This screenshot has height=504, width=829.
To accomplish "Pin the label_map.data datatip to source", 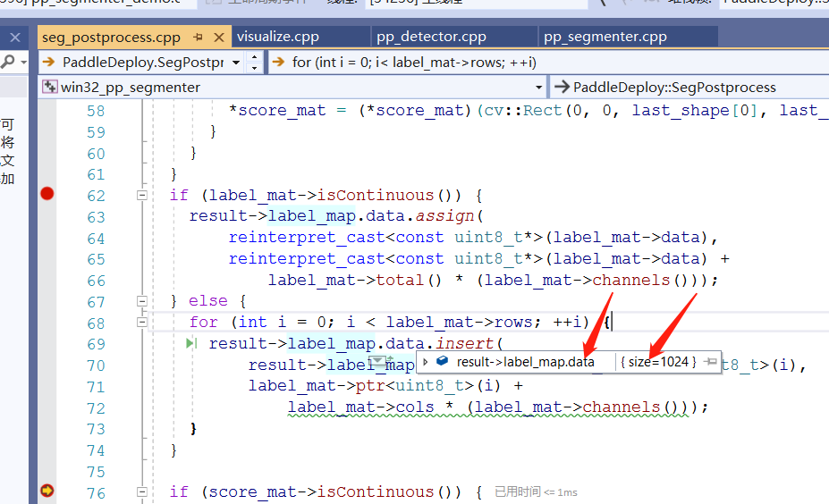I will click(711, 361).
